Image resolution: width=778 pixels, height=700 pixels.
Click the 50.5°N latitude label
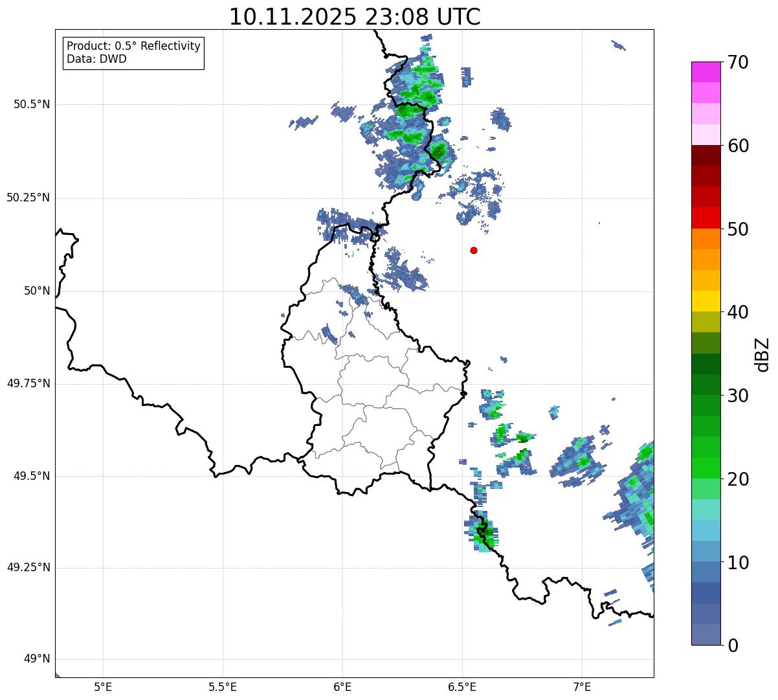(x=32, y=104)
